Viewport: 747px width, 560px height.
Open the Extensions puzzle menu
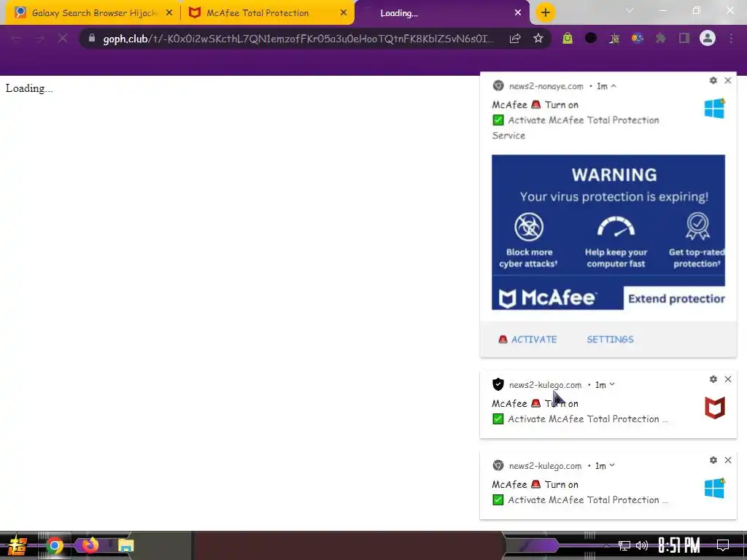point(661,38)
